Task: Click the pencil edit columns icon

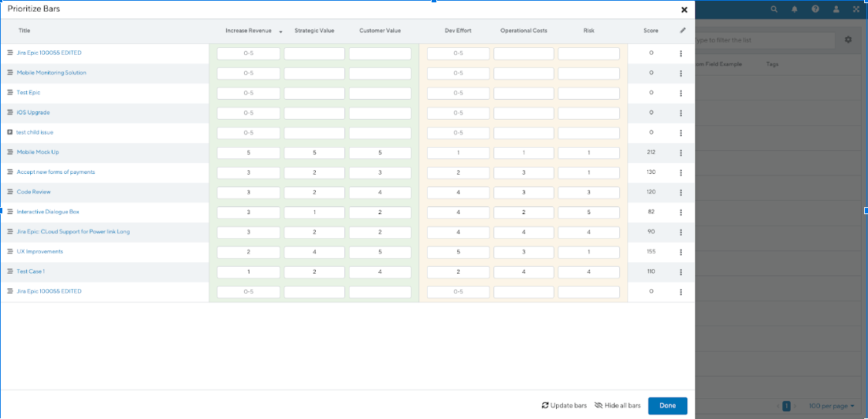Action: tap(682, 31)
